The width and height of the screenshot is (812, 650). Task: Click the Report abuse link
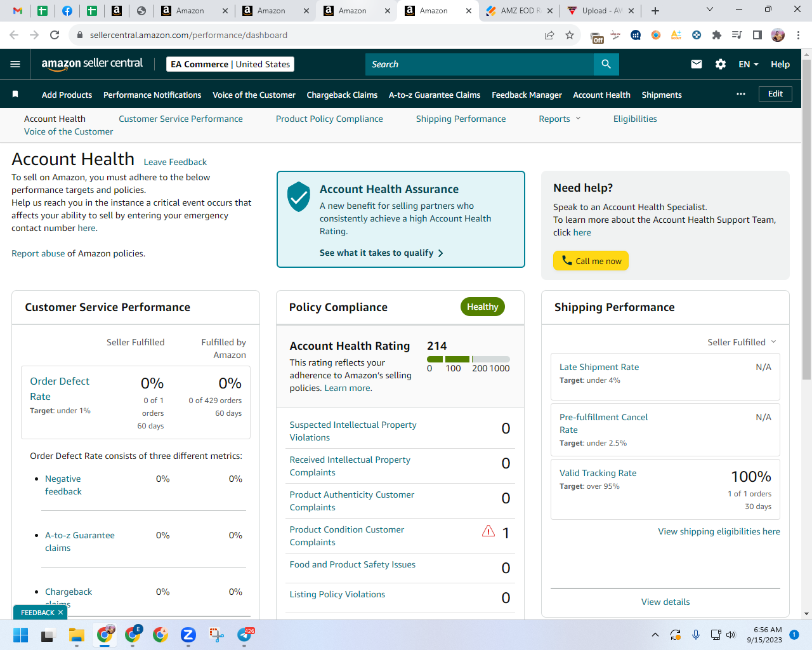(x=38, y=253)
